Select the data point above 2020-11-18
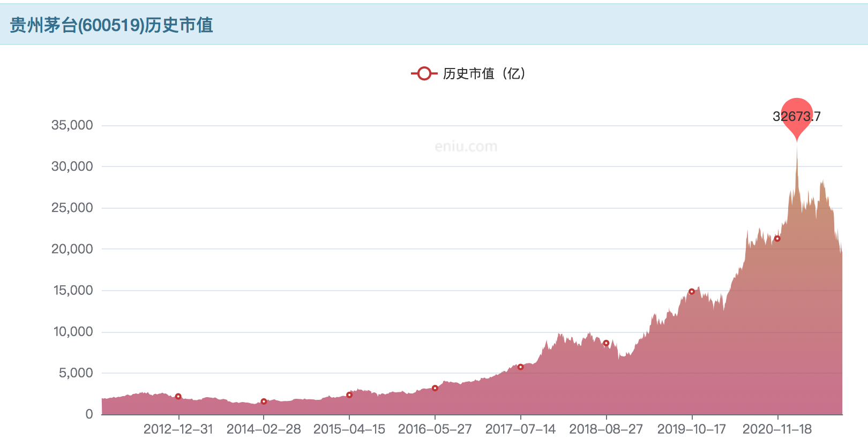 (x=777, y=239)
